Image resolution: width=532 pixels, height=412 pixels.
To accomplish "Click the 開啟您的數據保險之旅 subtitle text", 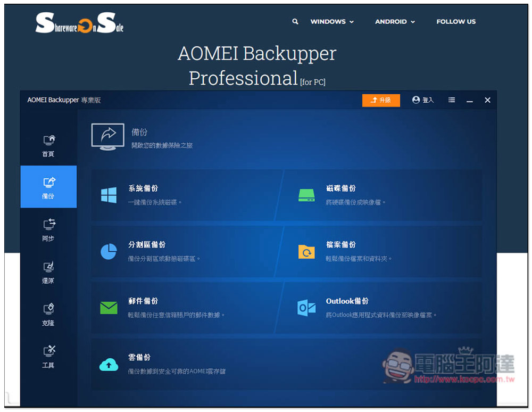I will coord(162,145).
